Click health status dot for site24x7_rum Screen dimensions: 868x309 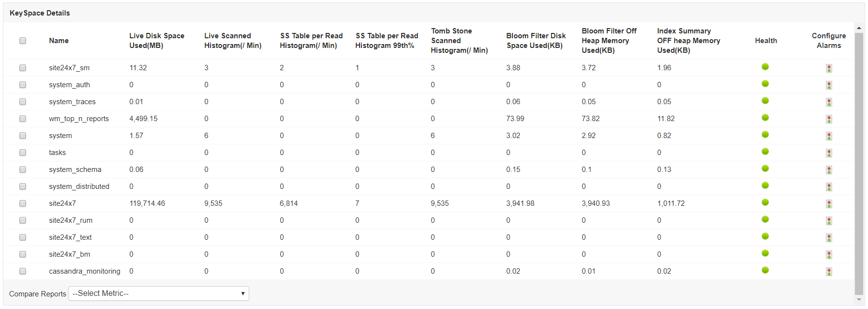pos(765,219)
